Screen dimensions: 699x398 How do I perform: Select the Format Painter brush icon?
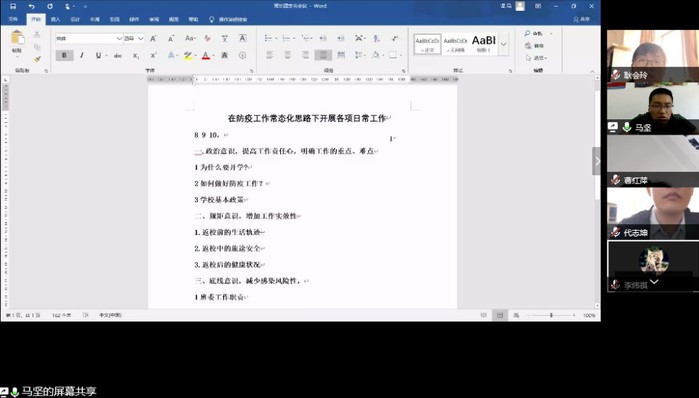click(x=37, y=59)
